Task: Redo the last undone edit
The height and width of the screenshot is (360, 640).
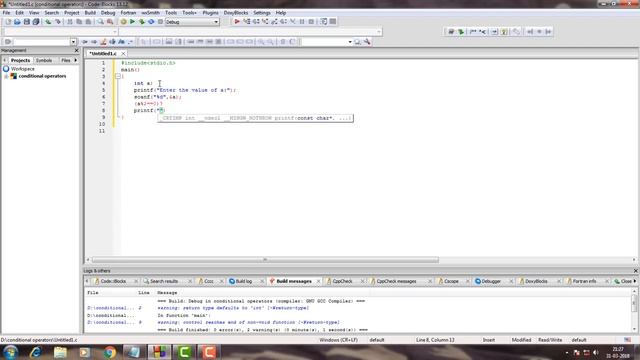Action: point(58,22)
